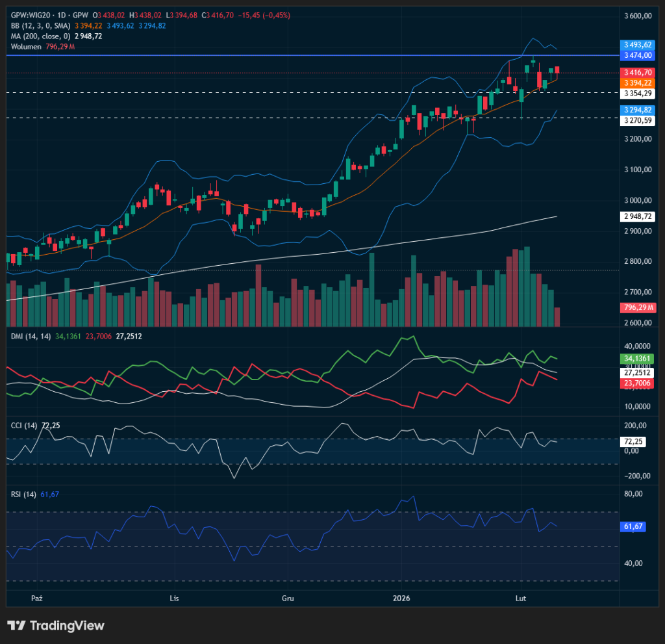Screen dimensions: 665x644
Task: Click the red 3 416,70 last price tag
Action: click(x=637, y=73)
